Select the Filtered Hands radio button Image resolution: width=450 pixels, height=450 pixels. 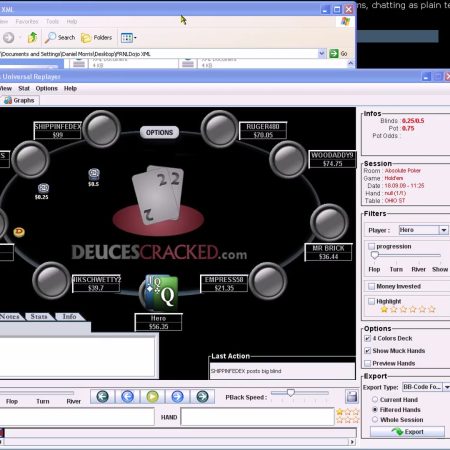pyautogui.click(x=375, y=409)
